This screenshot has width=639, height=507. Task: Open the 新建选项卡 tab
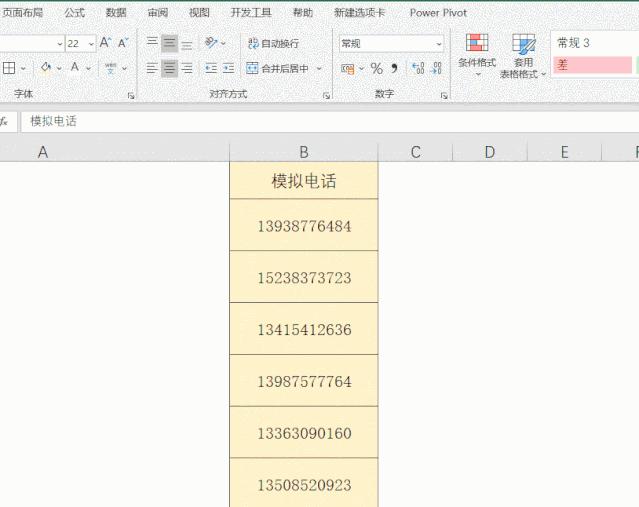[359, 13]
